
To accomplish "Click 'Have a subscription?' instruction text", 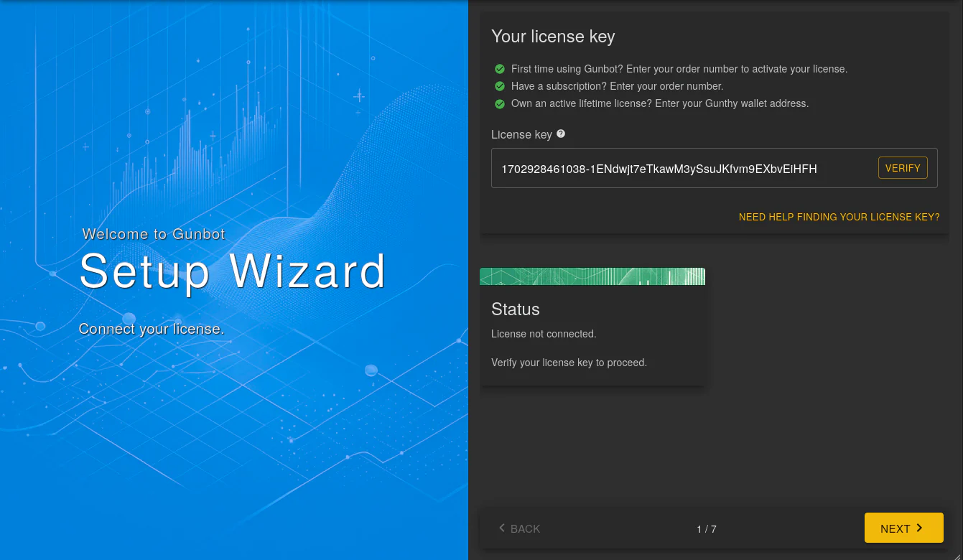I will tap(617, 86).
